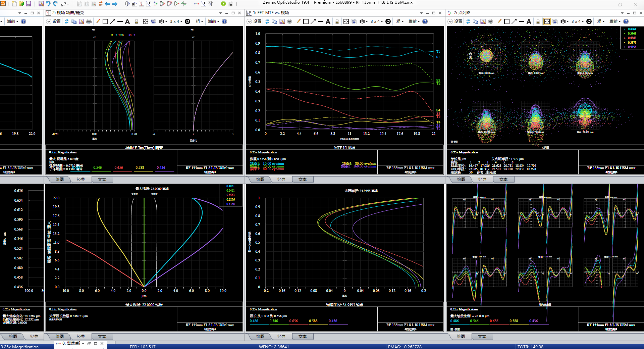Viewport: 644px width, 349px height.
Task: Click the black reset zoom circle in FFT MTF window
Action: [x=388, y=21]
